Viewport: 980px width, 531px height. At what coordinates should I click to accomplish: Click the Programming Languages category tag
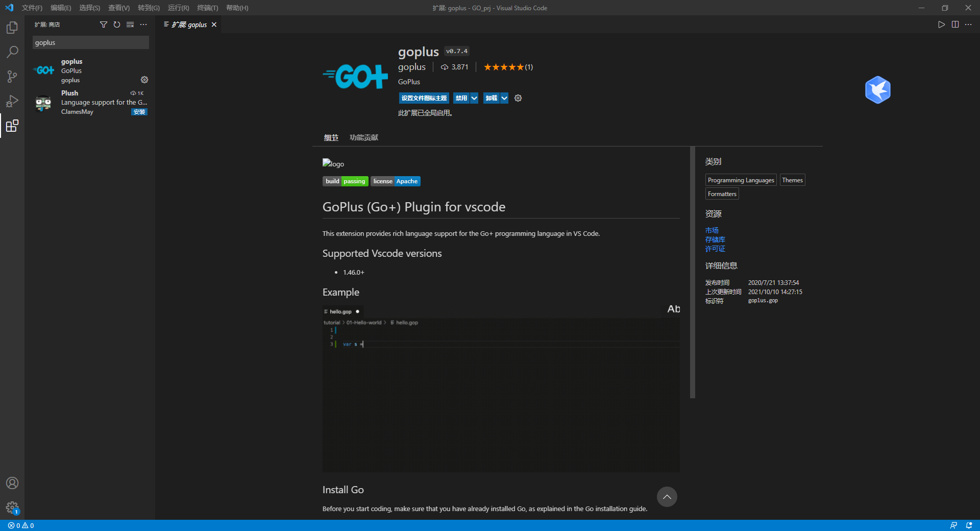tap(741, 180)
